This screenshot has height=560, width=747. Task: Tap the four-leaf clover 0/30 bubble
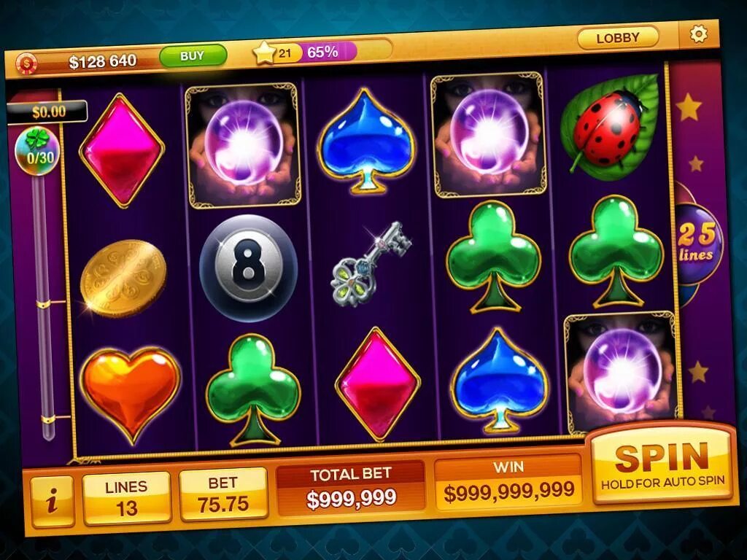pyautogui.click(x=37, y=151)
